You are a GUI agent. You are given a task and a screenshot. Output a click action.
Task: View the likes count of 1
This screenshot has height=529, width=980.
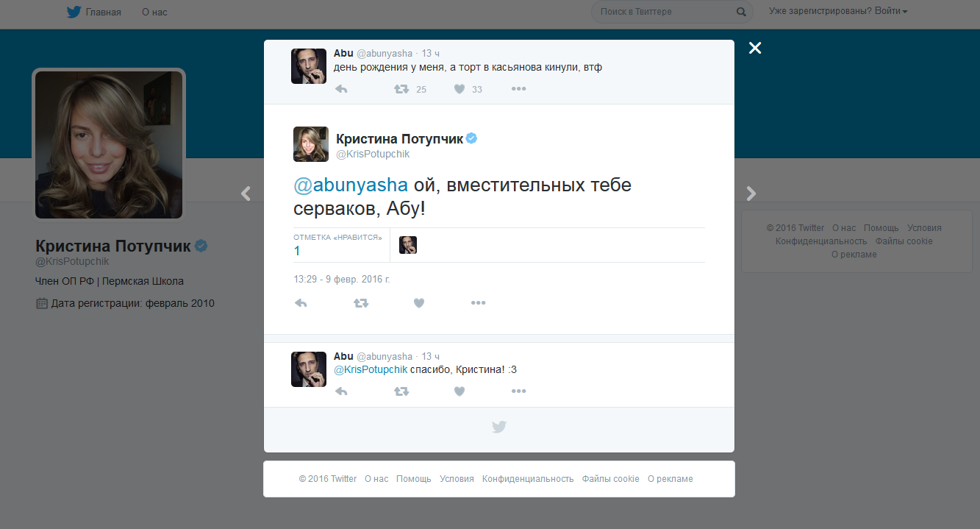point(297,251)
